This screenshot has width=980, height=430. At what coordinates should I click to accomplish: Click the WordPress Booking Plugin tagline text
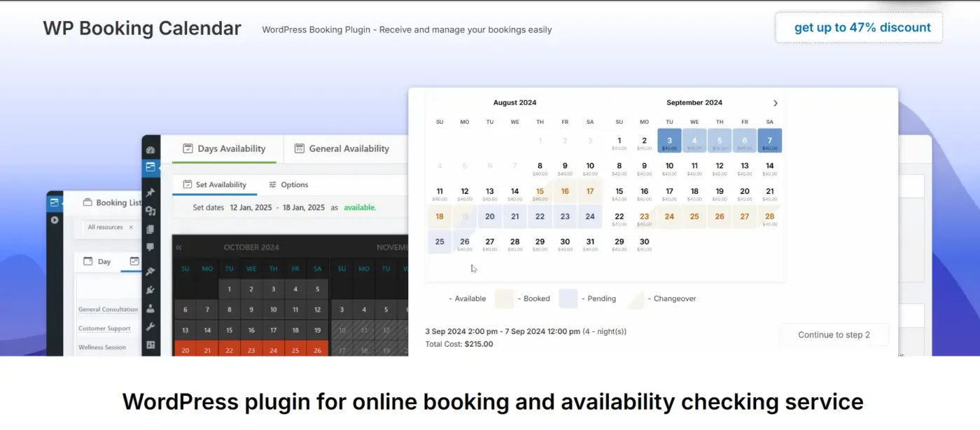click(x=407, y=30)
